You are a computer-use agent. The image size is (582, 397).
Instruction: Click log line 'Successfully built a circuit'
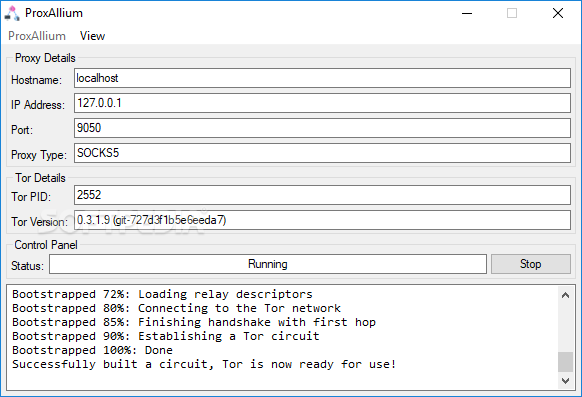tap(204, 364)
